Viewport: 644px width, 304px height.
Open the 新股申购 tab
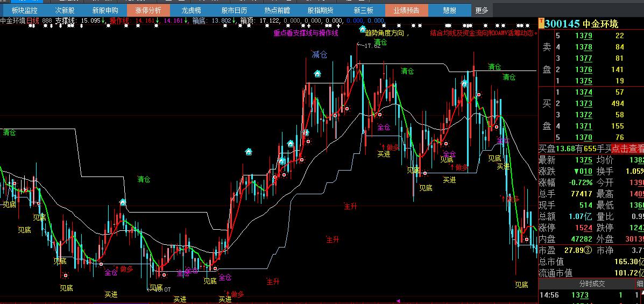[x=105, y=10]
